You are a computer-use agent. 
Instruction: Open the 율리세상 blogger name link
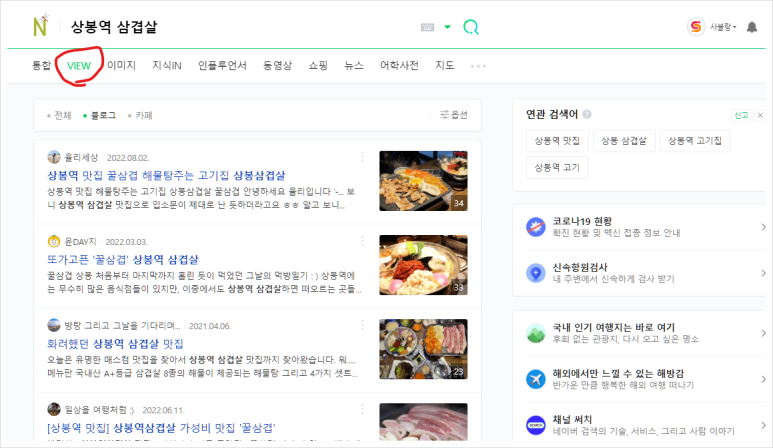[x=81, y=158]
